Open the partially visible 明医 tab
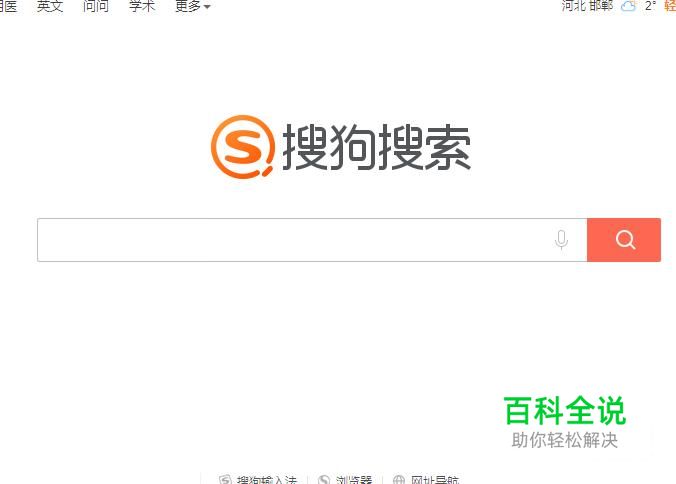Screen dimensions: 676x484 click(x=8, y=6)
